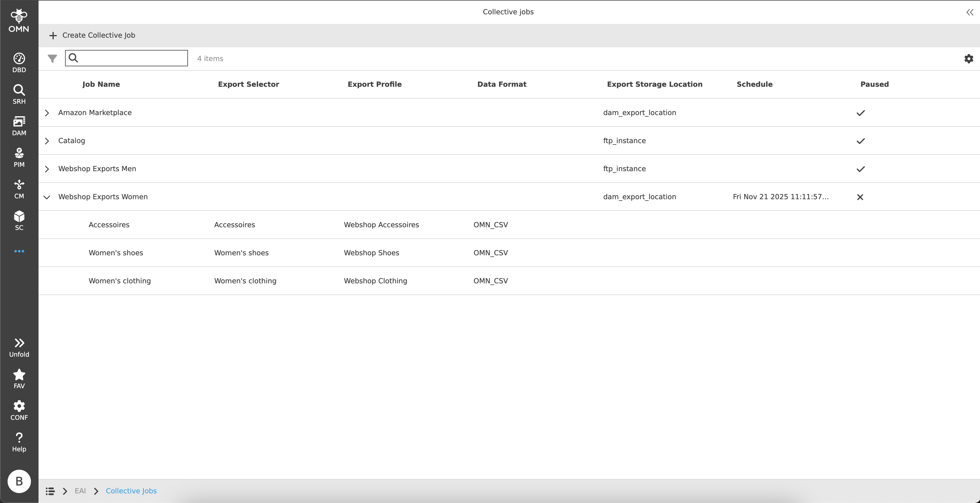The image size is (980, 503).
Task: Open the DAM assets module
Action: pyautogui.click(x=19, y=126)
